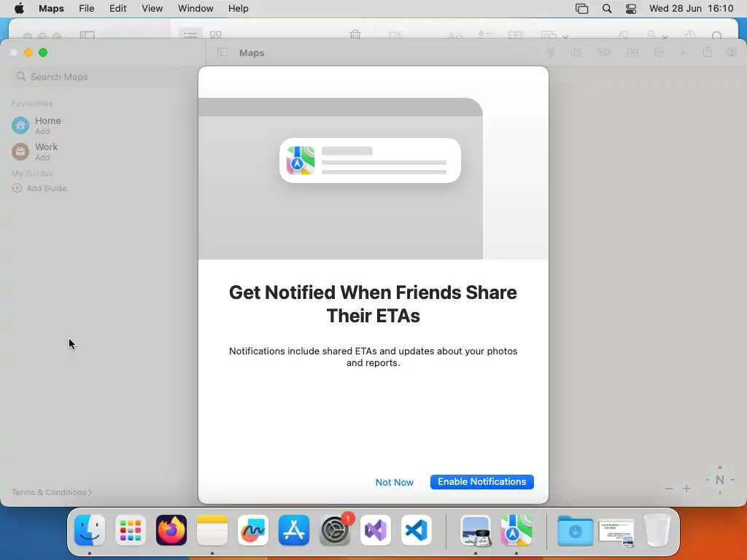Open the Help menu
Viewport: 747px width, 560px height.
click(x=239, y=9)
